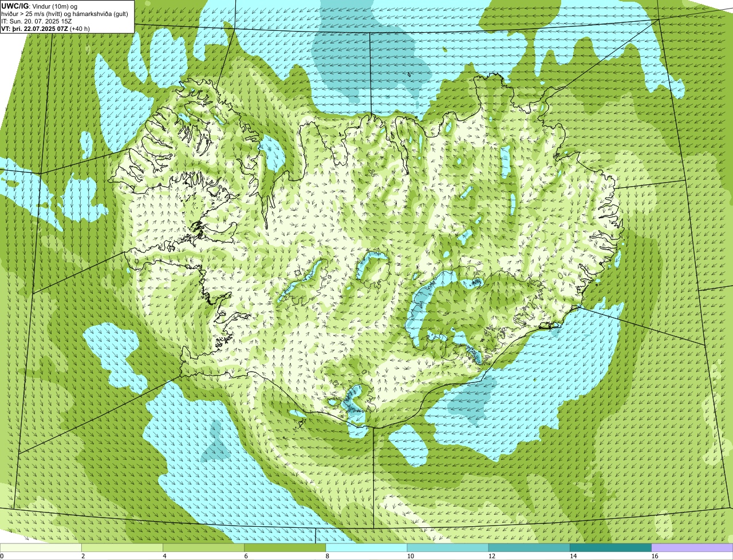
Task: Select the light cyan 8–10 m/s legend swatch
Action: 366,547
